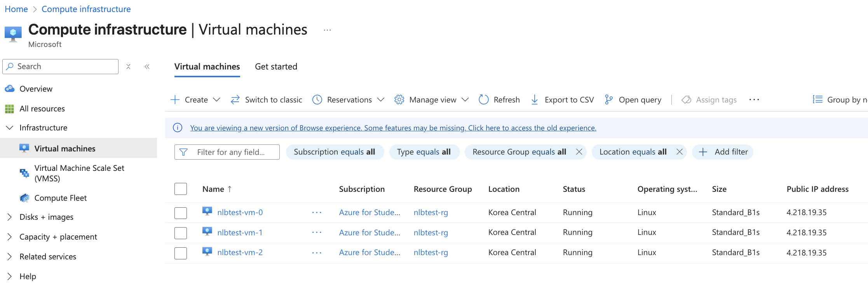
Task: Expand the Manage view dropdown arrow
Action: [465, 100]
